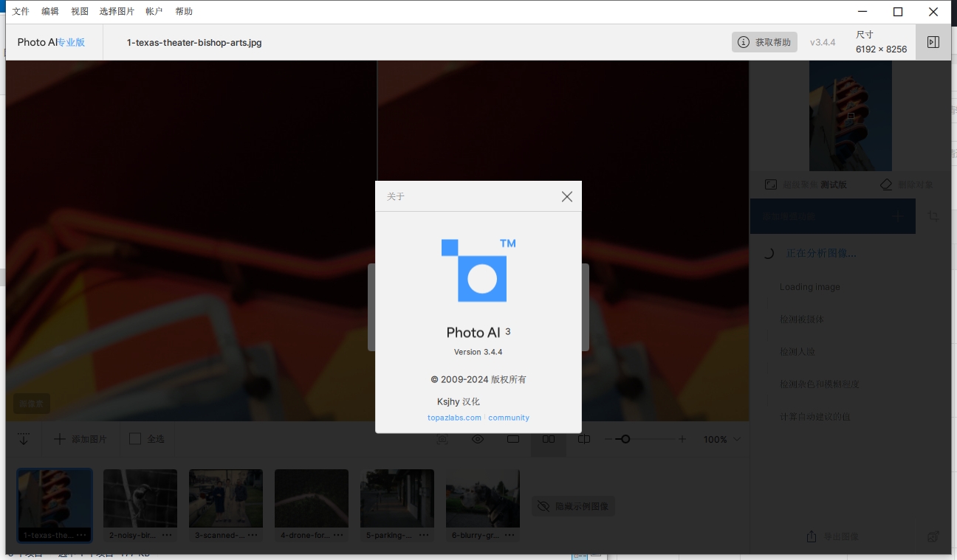Open the 编辑 menu
This screenshot has width=957, height=560.
(50, 11)
